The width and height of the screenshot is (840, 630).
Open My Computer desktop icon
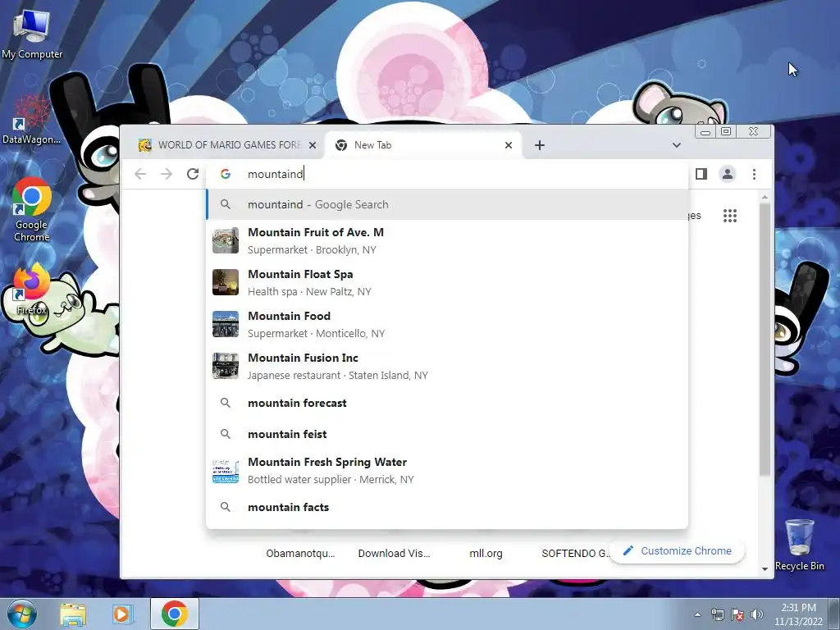32,33
